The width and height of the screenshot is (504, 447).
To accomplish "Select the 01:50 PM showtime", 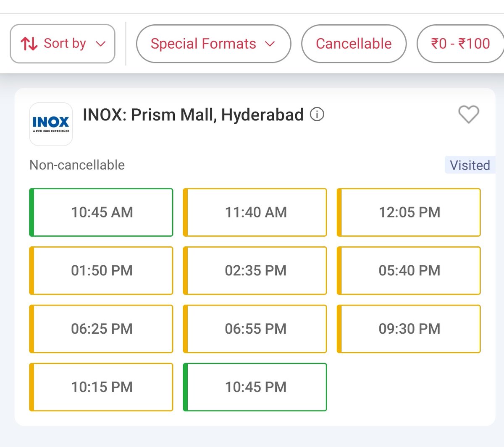I will [x=101, y=271].
